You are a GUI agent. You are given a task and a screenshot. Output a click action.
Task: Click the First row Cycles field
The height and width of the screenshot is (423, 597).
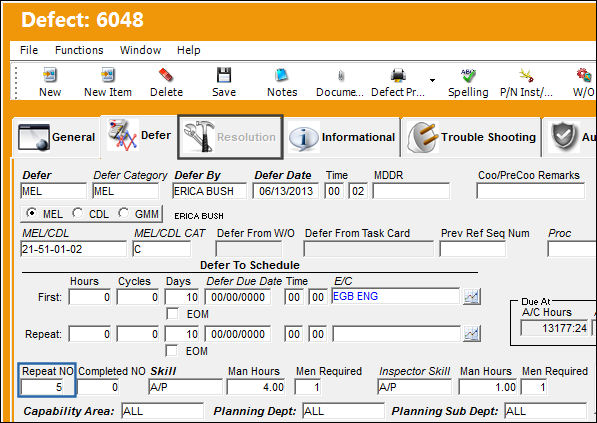(138, 297)
